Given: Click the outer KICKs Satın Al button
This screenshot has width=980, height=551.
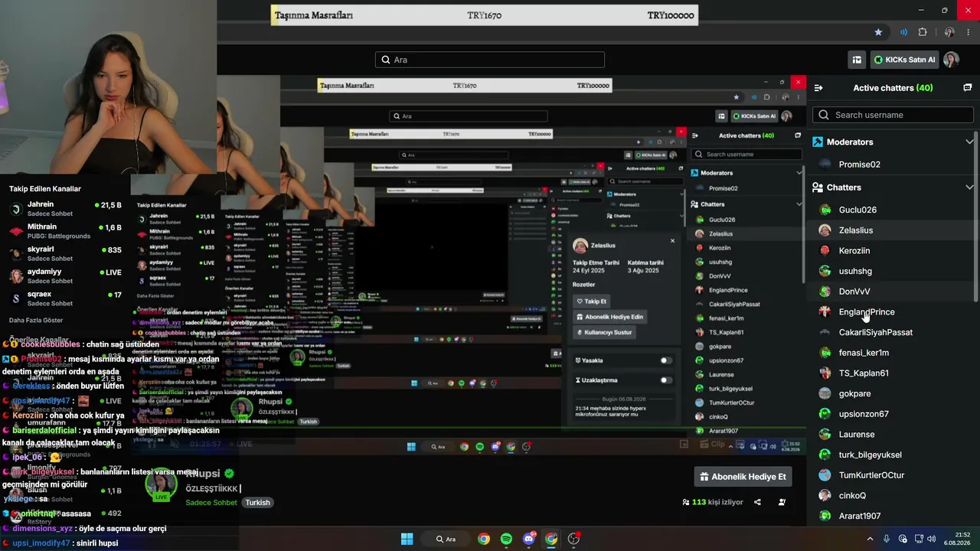Looking at the screenshot, I should [x=904, y=60].
